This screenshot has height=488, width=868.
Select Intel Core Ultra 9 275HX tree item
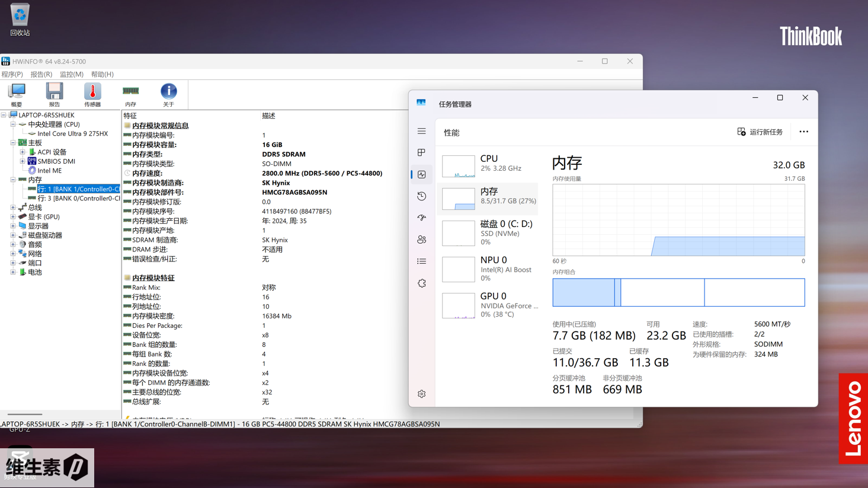(72, 133)
